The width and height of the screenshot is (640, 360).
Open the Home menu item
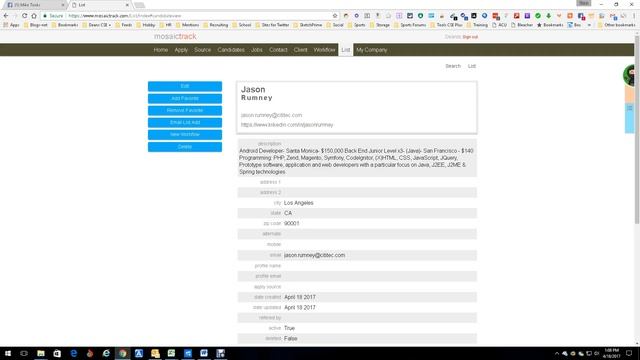[x=161, y=50]
